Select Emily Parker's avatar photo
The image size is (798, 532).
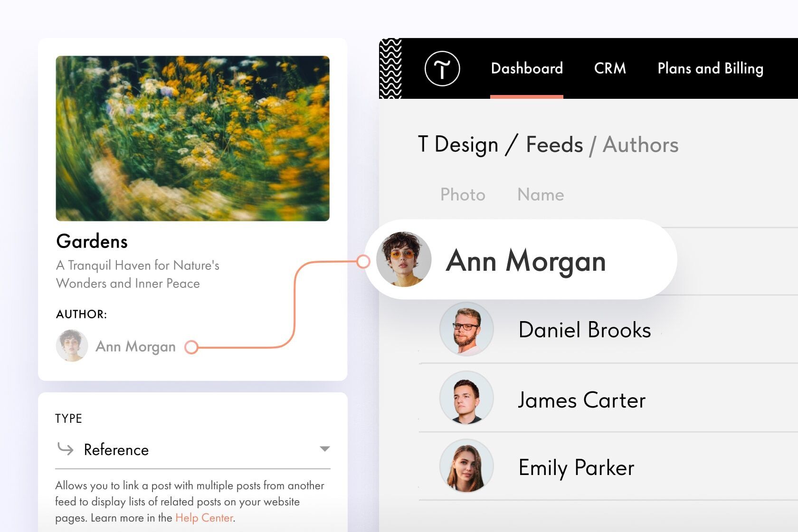tap(466, 465)
